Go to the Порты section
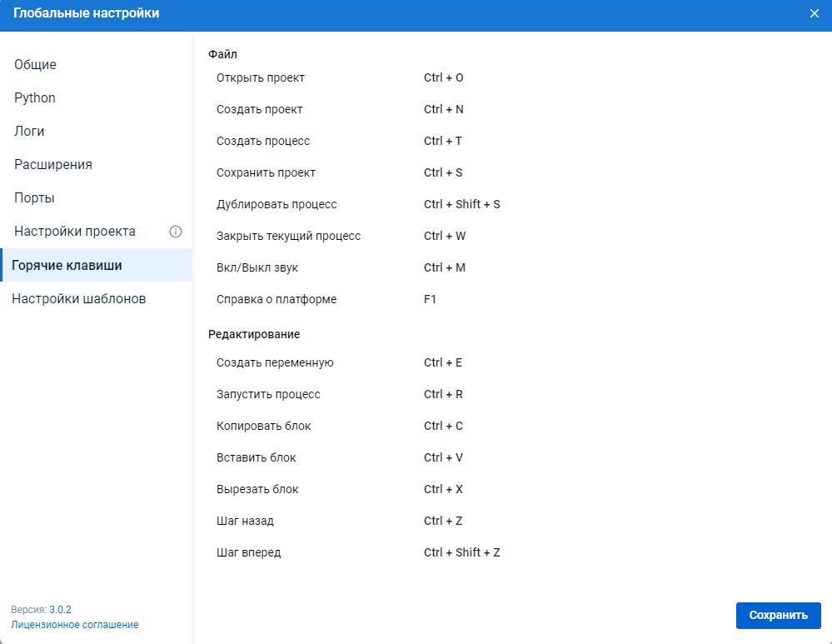Image resolution: width=832 pixels, height=644 pixels. coord(34,198)
